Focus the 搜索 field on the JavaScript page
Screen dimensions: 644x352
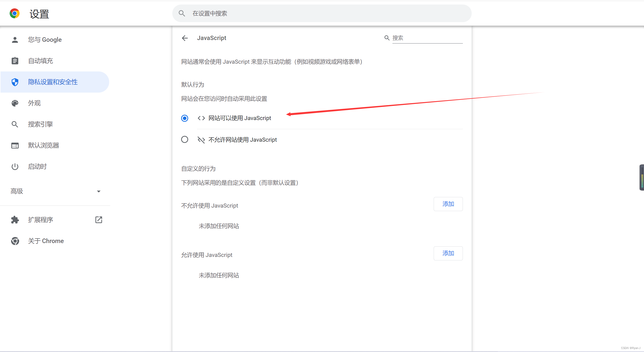tap(427, 38)
